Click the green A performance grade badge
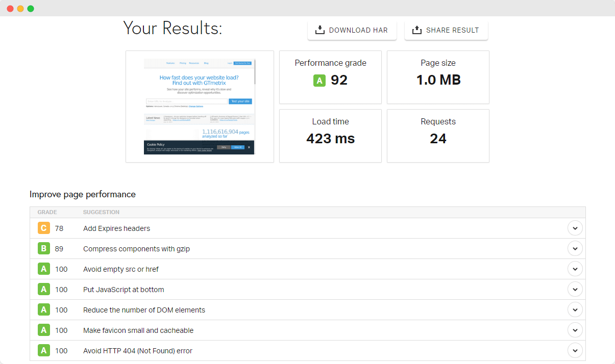 [x=319, y=81]
